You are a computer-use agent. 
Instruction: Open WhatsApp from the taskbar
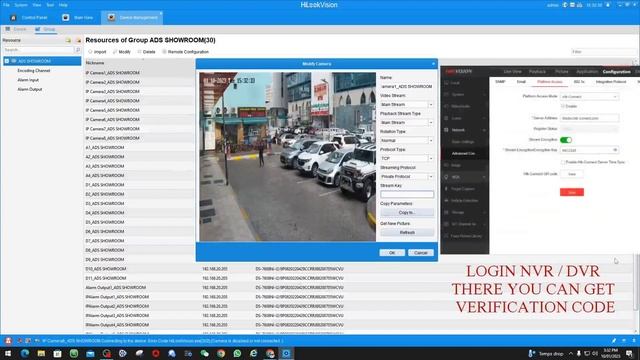(237, 353)
